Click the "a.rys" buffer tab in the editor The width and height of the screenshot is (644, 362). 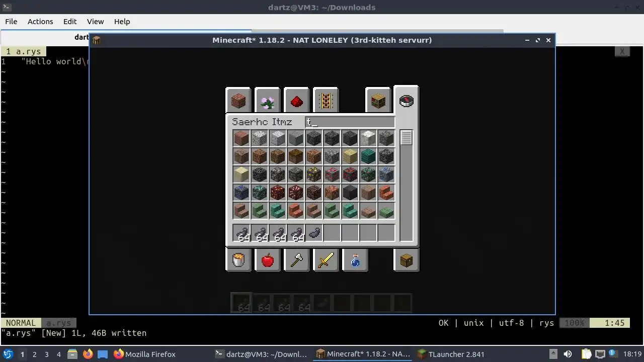pos(24,51)
